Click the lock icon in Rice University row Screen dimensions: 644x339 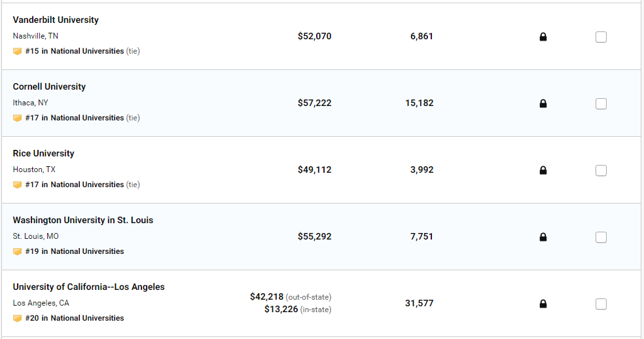pyautogui.click(x=543, y=170)
